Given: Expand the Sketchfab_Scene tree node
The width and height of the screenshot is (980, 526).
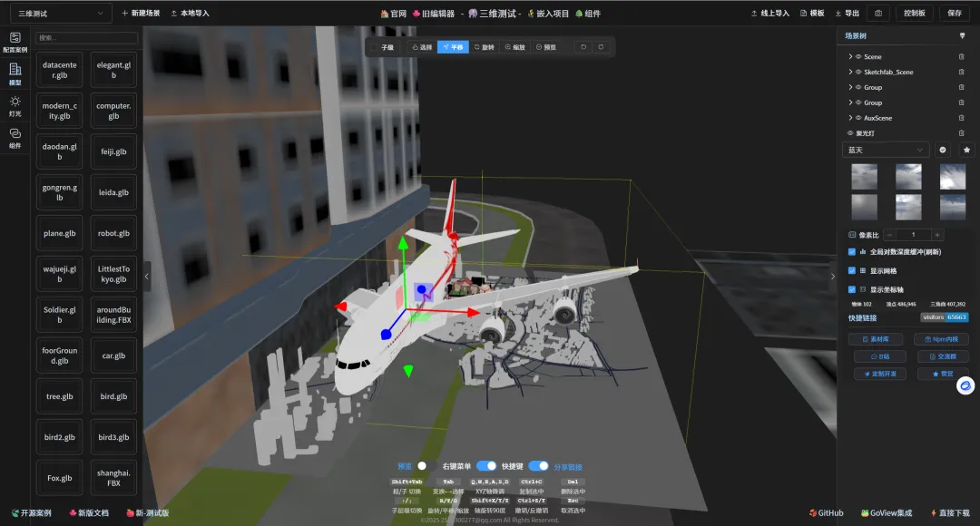Looking at the screenshot, I should [x=850, y=72].
